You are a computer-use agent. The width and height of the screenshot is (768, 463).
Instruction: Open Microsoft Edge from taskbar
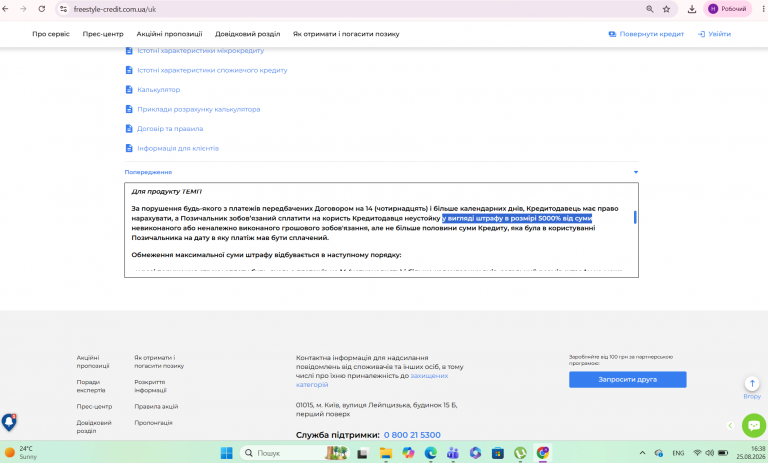click(431, 453)
